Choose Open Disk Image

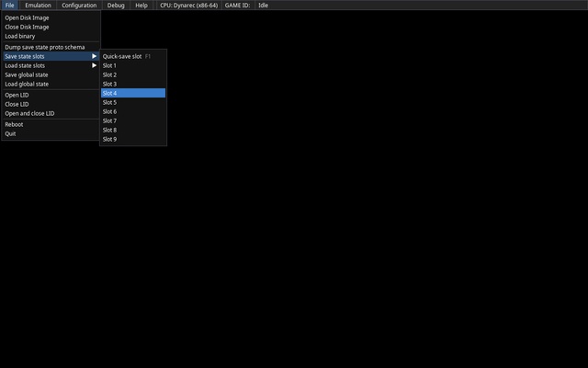(51, 17)
